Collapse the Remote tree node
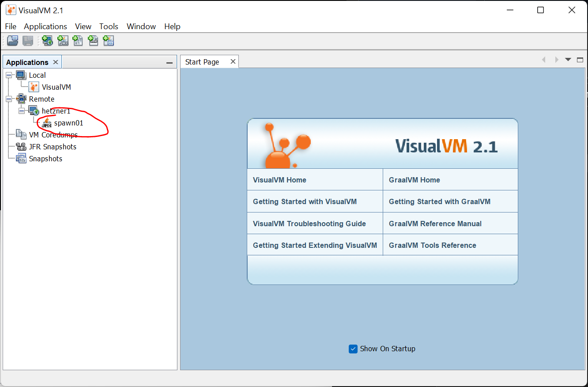588x387 pixels. click(9, 99)
